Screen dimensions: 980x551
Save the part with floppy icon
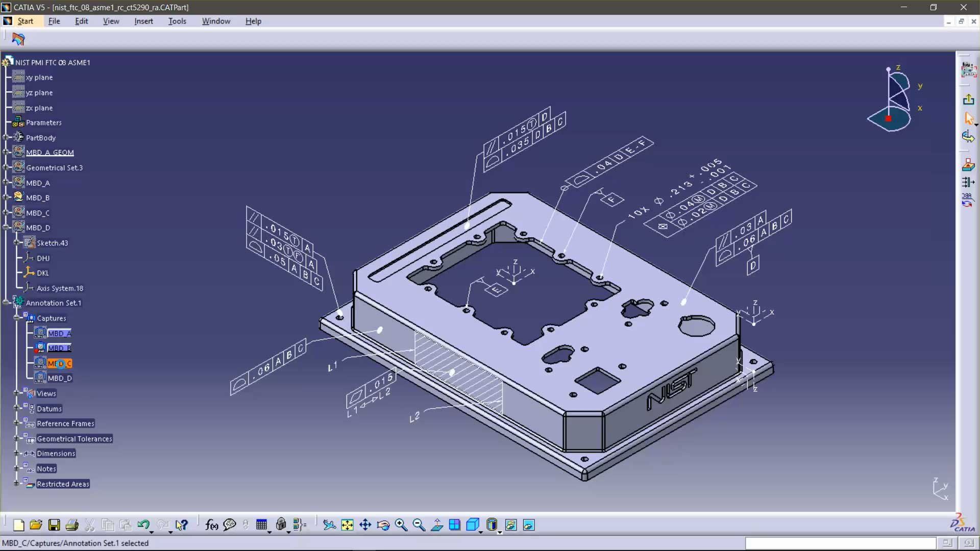click(54, 524)
